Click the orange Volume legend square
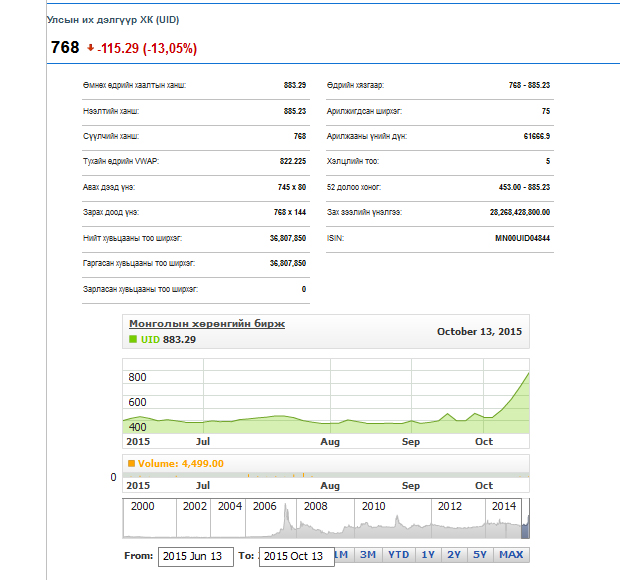 click(131, 464)
